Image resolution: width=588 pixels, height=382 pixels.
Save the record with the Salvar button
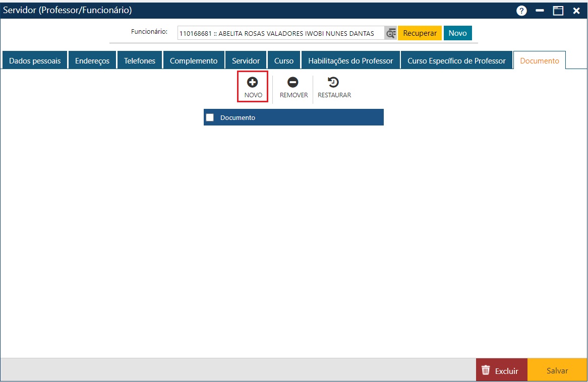(557, 370)
